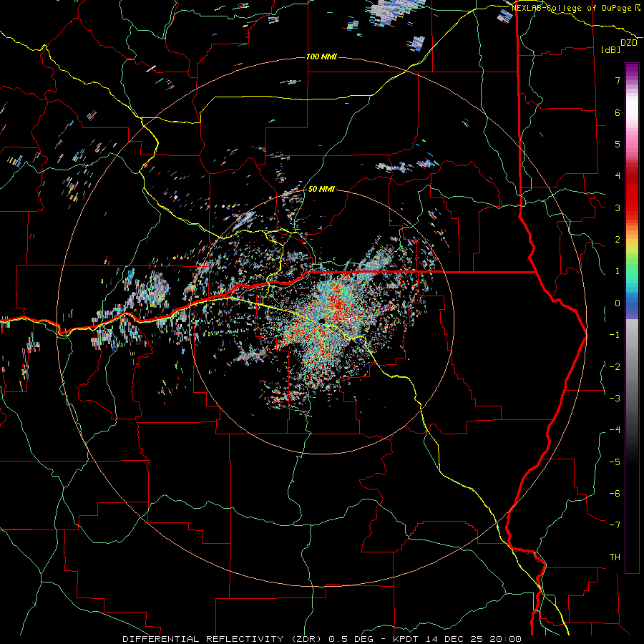Click the "7" value on the color scale
Viewport: 644px width, 644px height.
click(618, 80)
